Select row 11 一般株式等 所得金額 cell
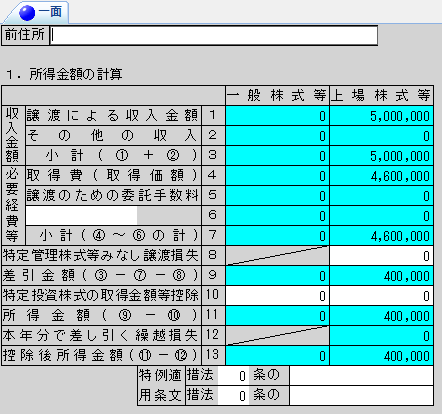 pyautogui.click(x=277, y=316)
